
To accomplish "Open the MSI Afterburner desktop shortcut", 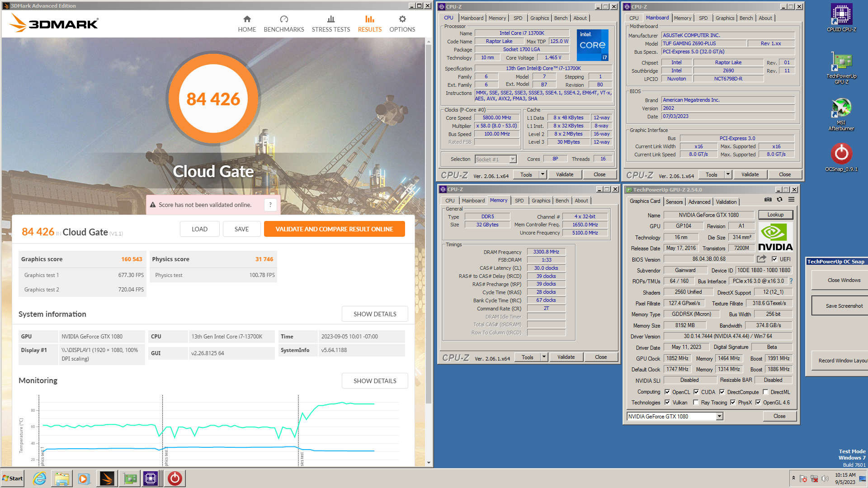I will (841, 114).
